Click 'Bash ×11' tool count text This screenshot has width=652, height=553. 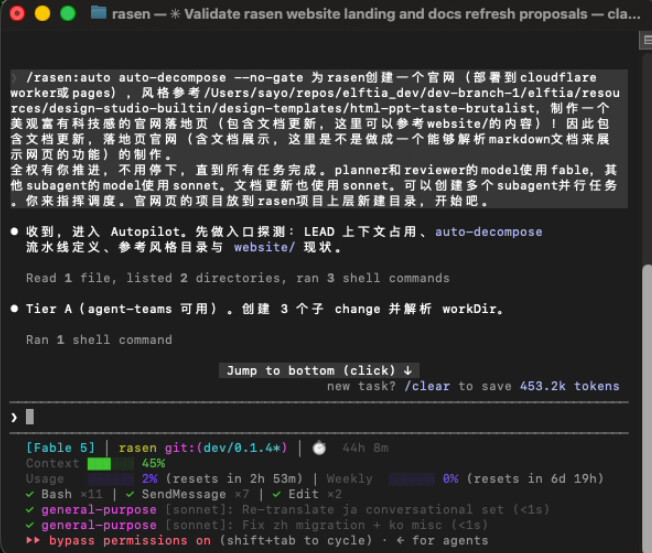72,494
